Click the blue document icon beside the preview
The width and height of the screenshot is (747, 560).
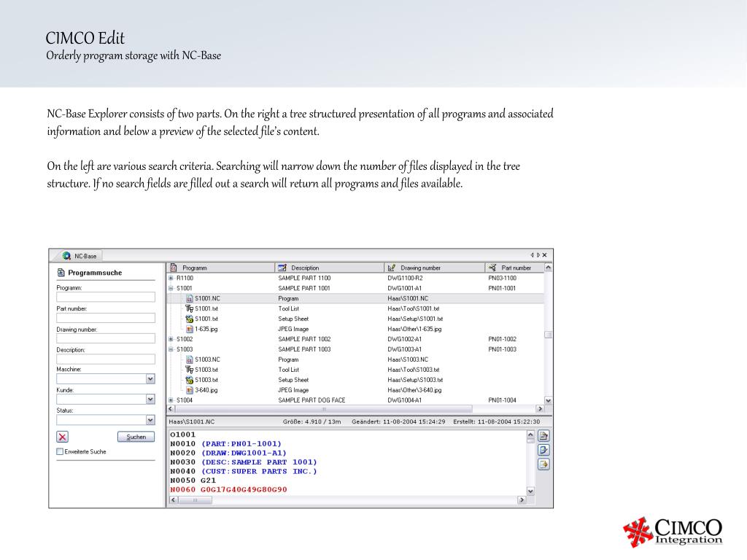point(543,450)
